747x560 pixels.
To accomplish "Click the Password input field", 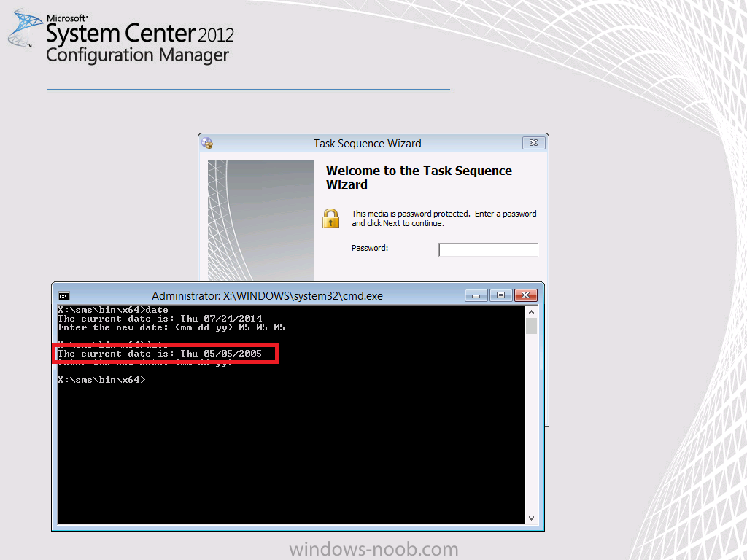I will tap(488, 249).
